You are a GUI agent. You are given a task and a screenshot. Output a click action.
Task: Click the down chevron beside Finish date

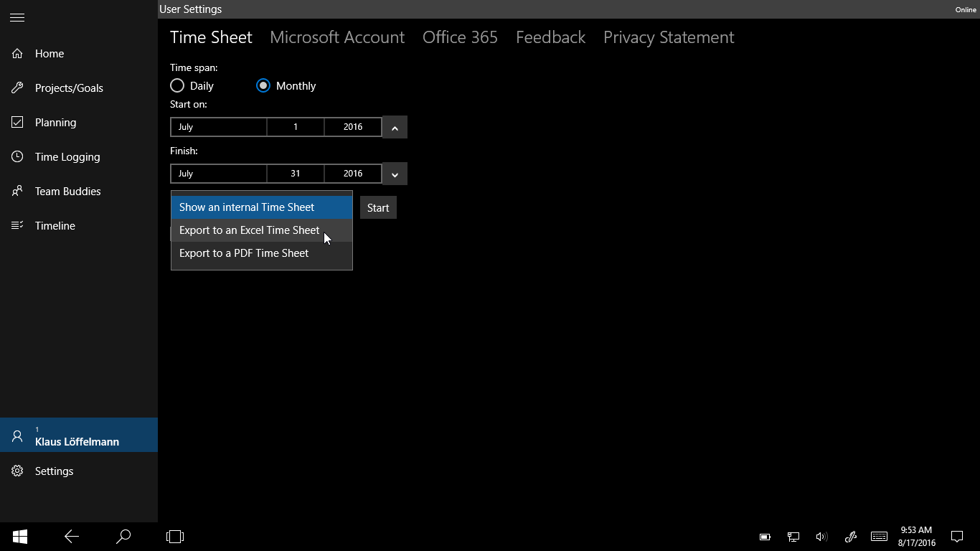click(x=395, y=174)
